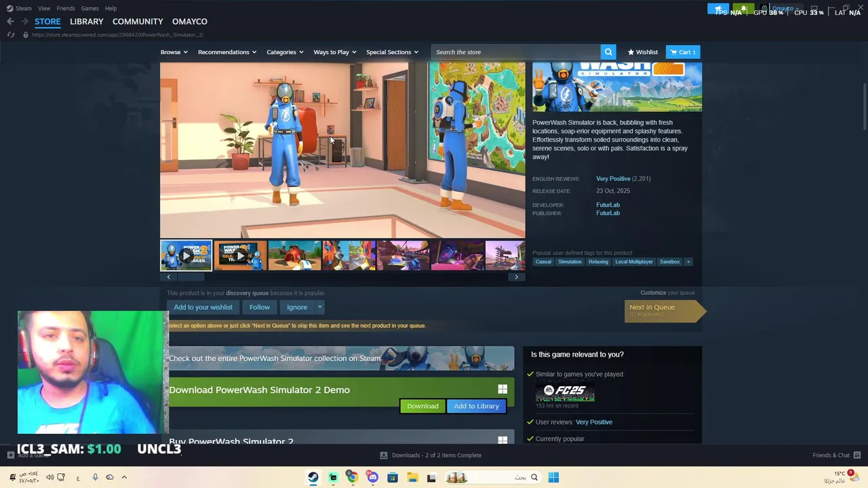868x488 pixels.
Task: Click the thumbnail strip right arrow
Action: click(517, 277)
